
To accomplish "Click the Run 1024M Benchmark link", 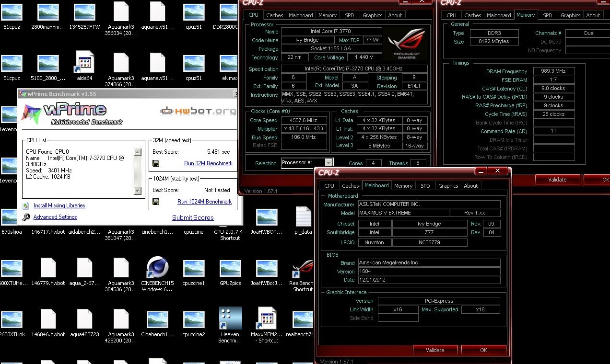I will 204,202.
